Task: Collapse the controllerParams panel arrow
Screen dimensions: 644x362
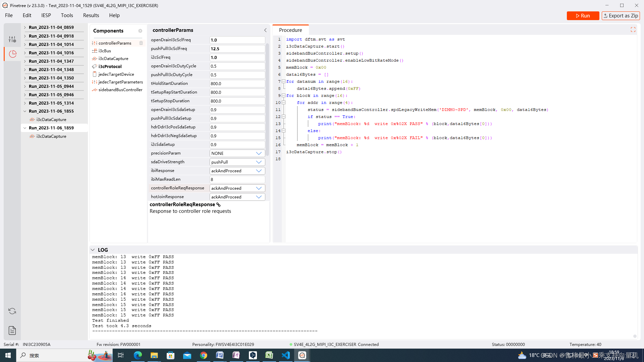Action: tap(265, 30)
